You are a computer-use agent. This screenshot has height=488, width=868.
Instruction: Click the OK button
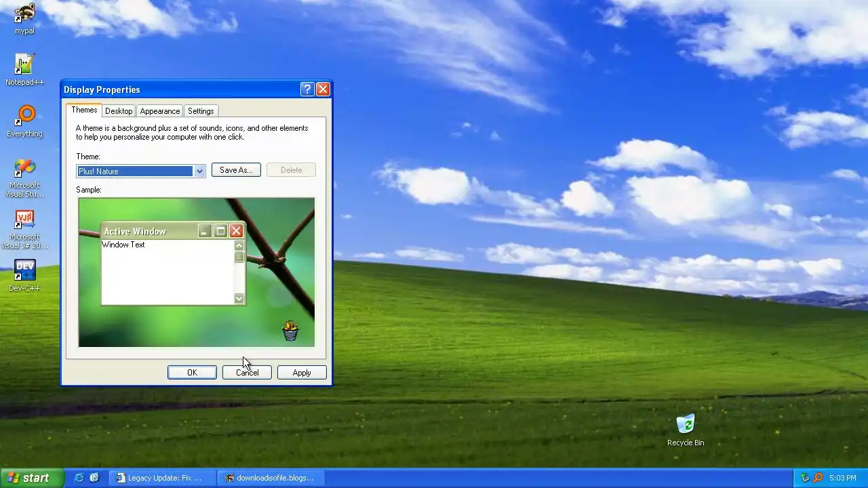tap(192, 373)
